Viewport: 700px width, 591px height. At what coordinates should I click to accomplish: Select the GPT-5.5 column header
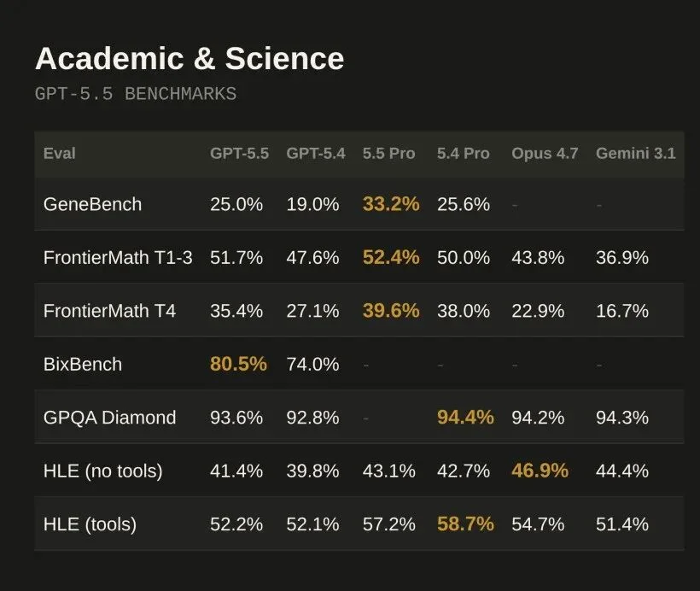pos(239,154)
